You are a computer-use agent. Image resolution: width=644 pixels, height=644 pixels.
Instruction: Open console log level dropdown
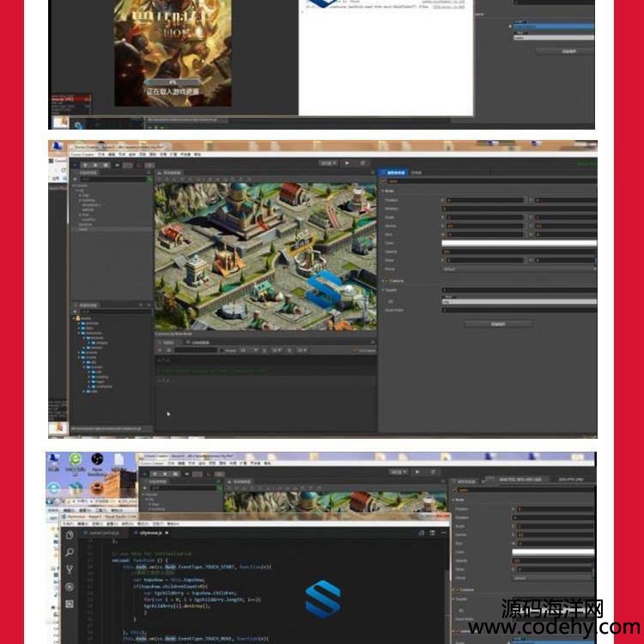point(248,350)
